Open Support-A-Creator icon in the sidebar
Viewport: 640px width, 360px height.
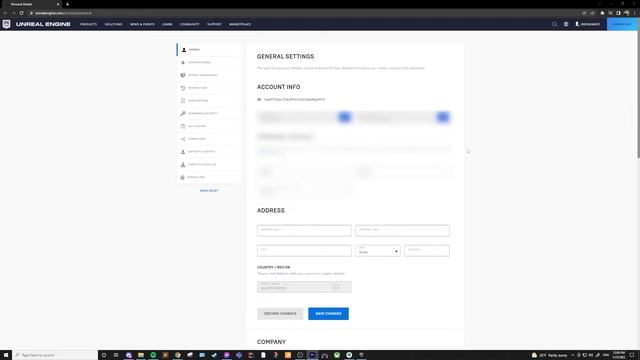coord(183,151)
